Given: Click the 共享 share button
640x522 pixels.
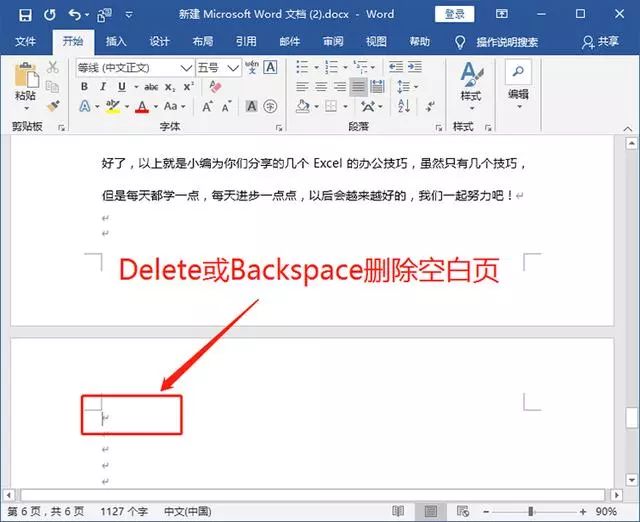Looking at the screenshot, I should point(601,42).
